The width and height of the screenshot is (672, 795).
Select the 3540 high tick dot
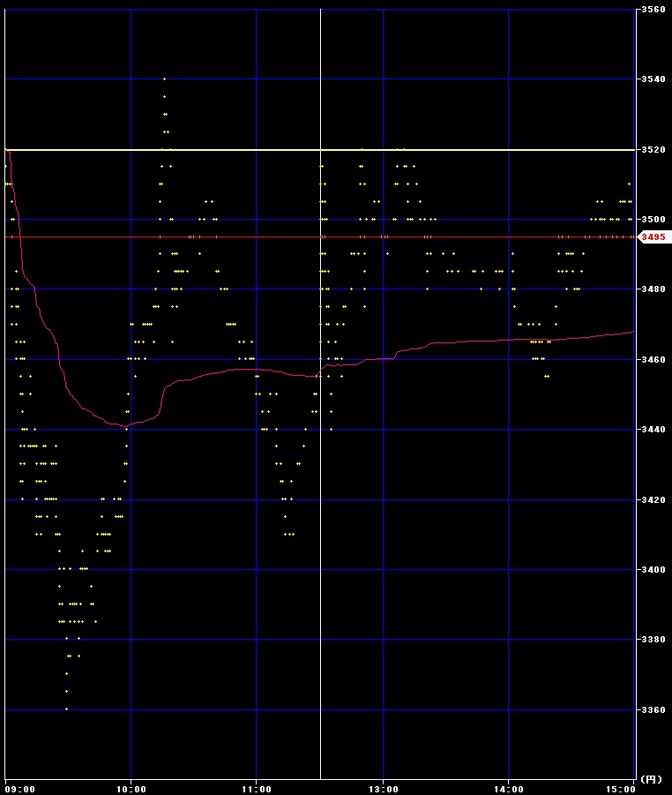pos(165,79)
